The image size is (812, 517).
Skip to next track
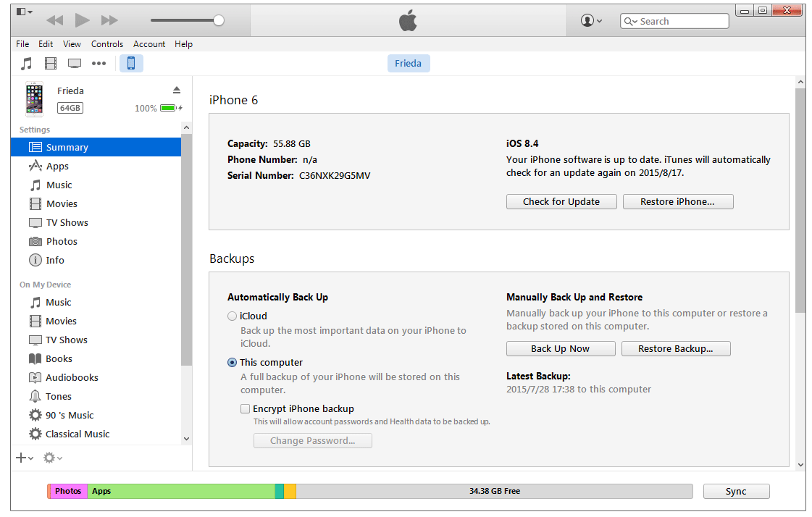(x=109, y=21)
